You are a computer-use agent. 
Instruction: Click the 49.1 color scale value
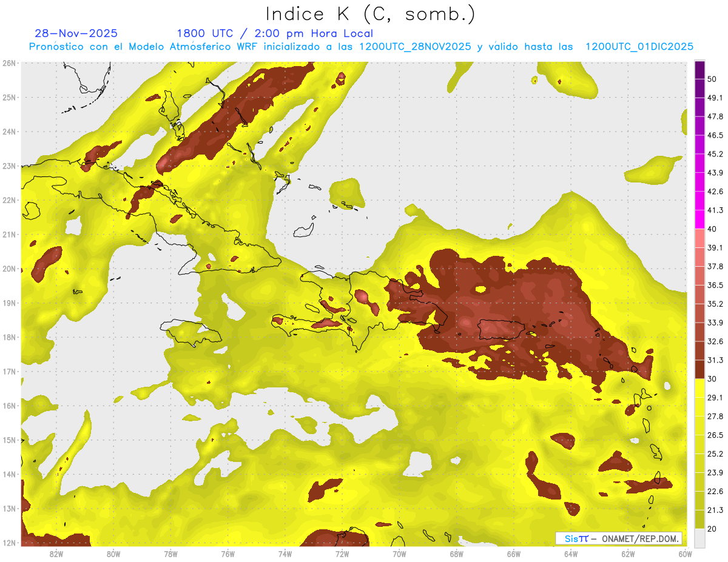[715, 98]
